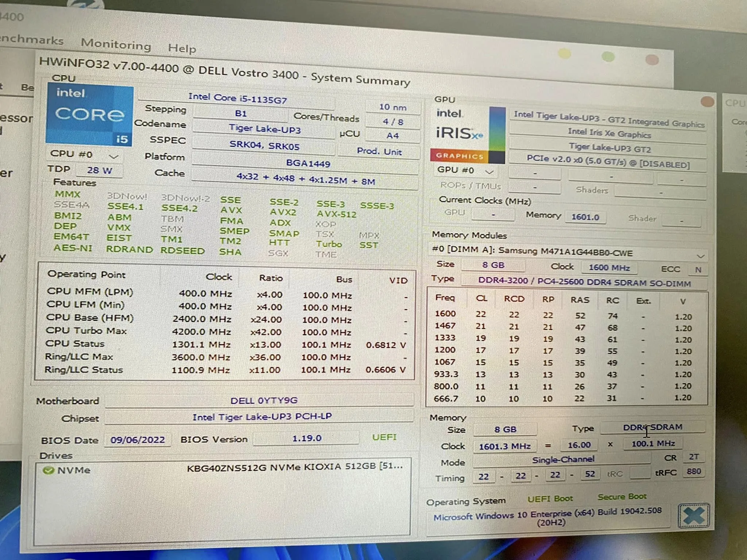This screenshot has width=747, height=560.
Task: Open the GPU #0 selector dropdown
Action: pos(466,170)
